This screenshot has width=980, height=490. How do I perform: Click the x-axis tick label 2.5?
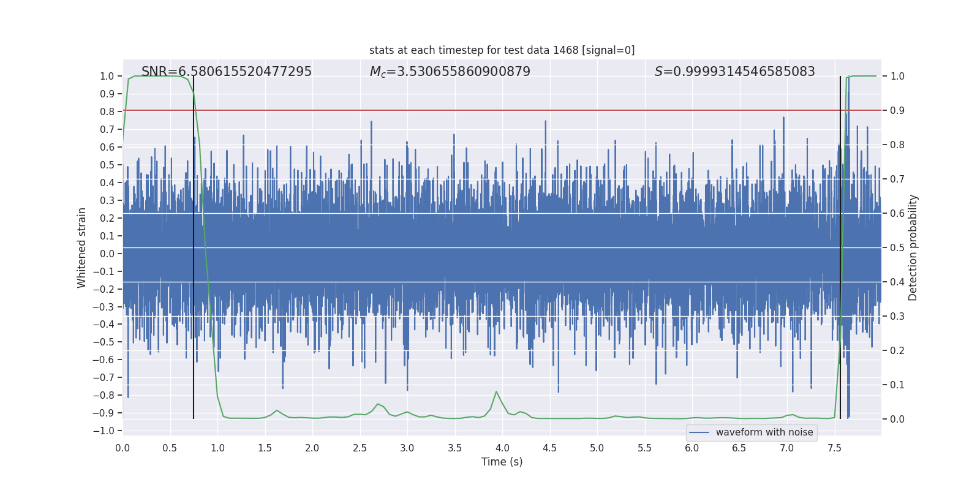(x=360, y=448)
